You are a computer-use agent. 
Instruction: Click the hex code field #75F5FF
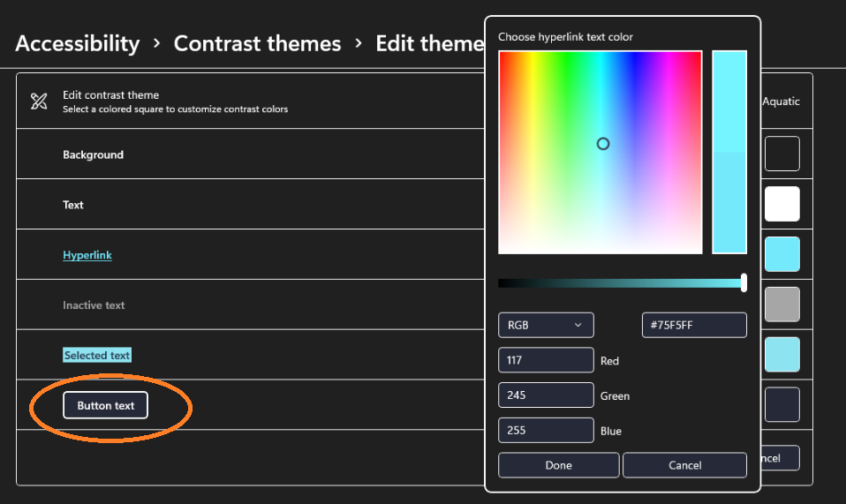(694, 325)
